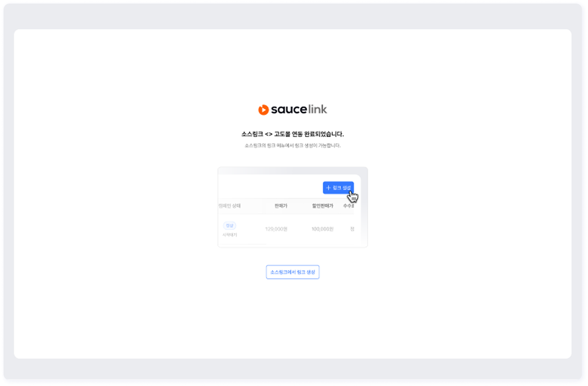Click the partially visible 정 cell
588x386 pixels.
(x=352, y=229)
